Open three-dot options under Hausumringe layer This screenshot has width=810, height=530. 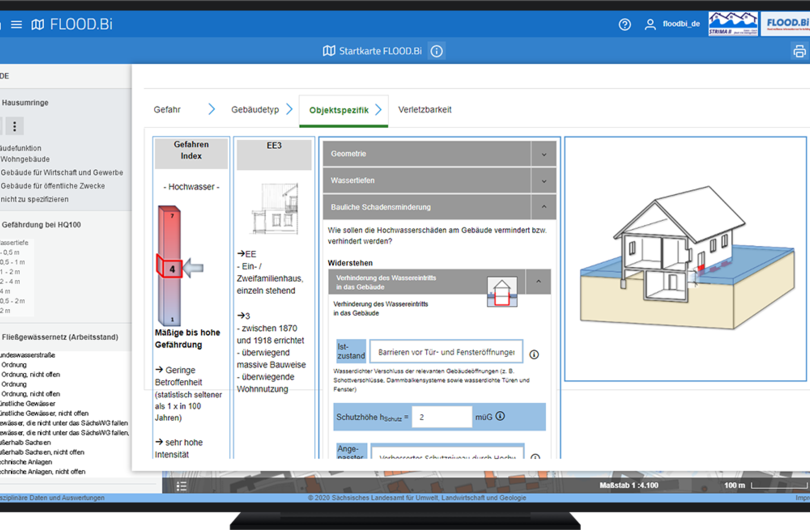tap(15, 126)
